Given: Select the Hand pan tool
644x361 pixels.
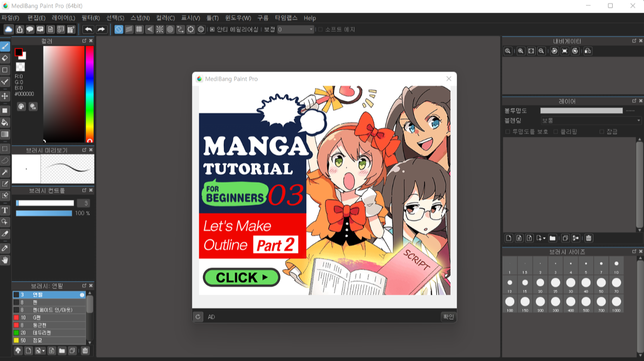Looking at the screenshot, I should pyautogui.click(x=5, y=260).
